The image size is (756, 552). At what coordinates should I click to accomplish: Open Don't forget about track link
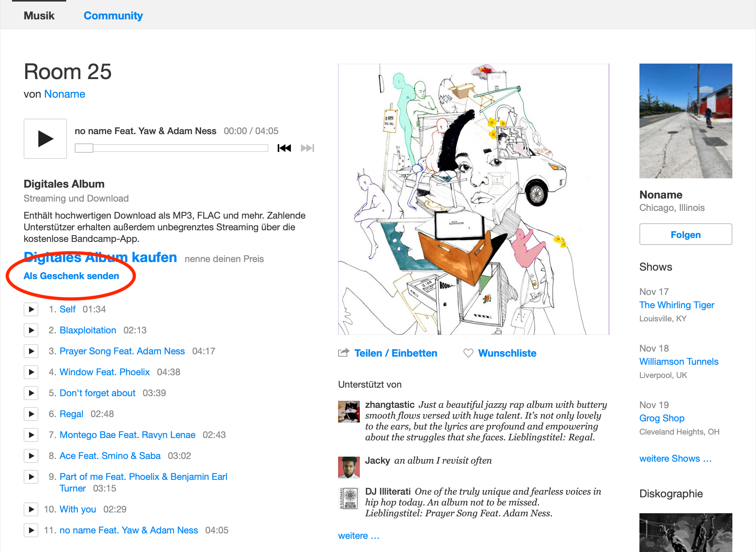[x=98, y=393]
